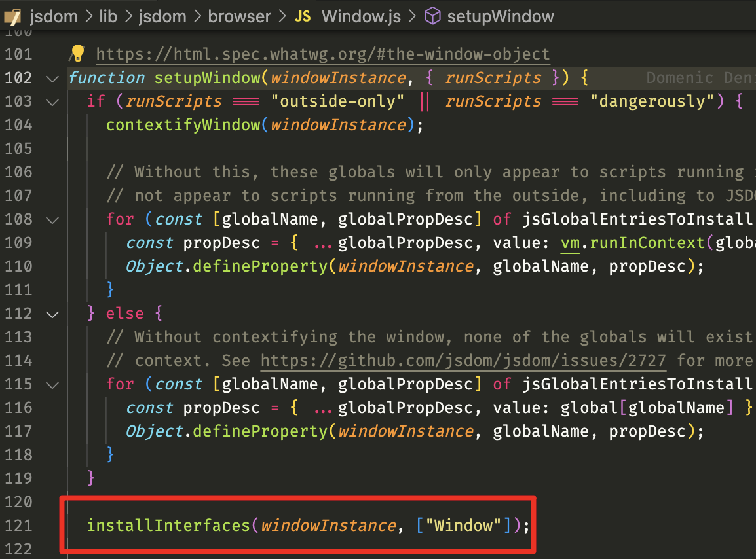This screenshot has width=756, height=559.
Task: Click Object.defineProperty on line 117
Action: point(227,431)
